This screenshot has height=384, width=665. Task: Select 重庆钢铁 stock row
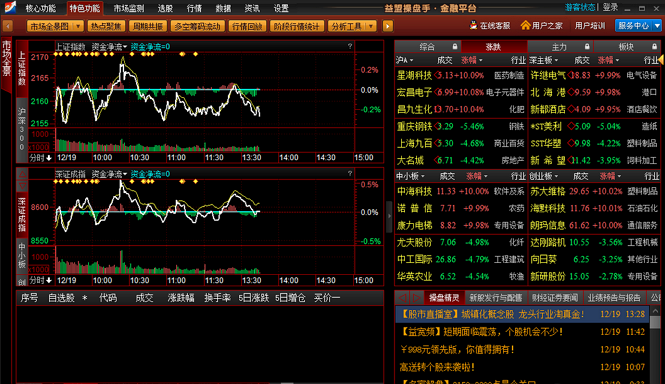point(461,126)
